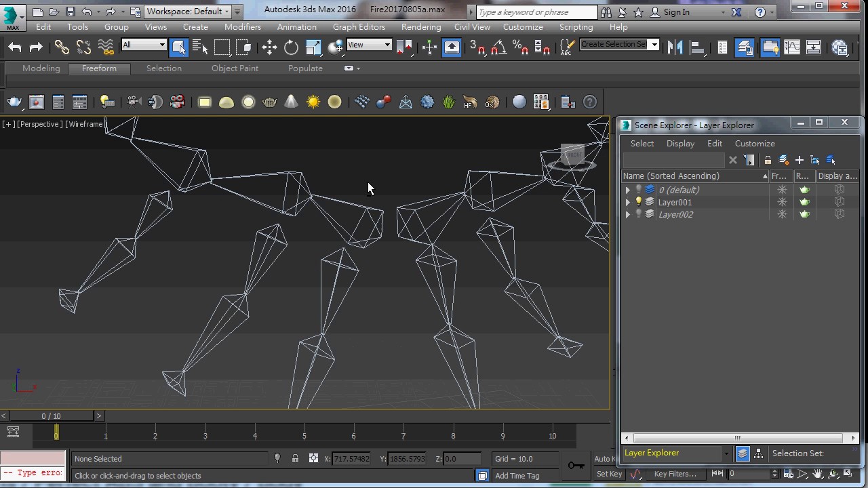868x488 pixels.
Task: Clear the Scene Explorer search filter
Action: 733,160
